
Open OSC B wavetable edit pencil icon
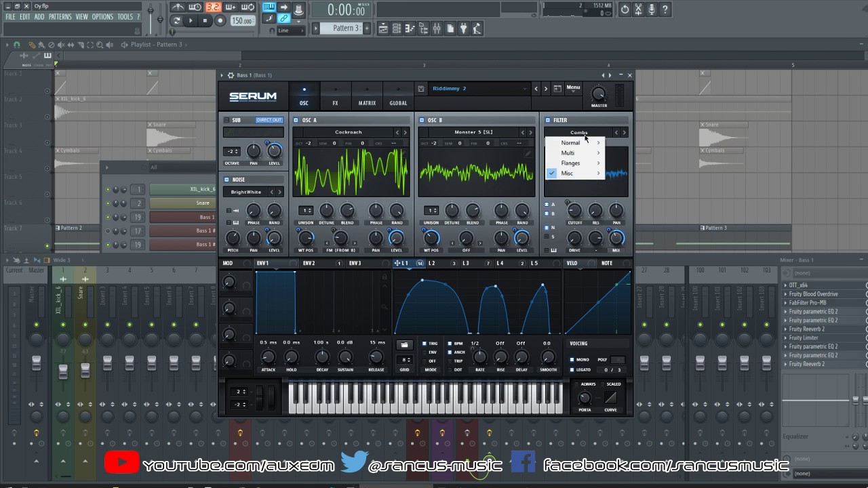(527, 154)
